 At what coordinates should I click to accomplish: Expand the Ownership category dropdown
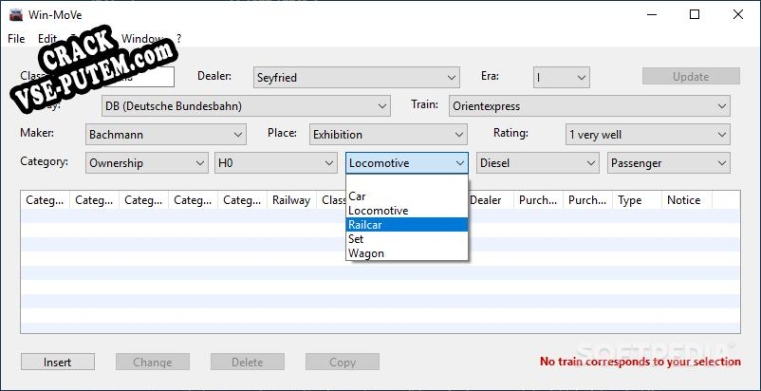coord(147,163)
